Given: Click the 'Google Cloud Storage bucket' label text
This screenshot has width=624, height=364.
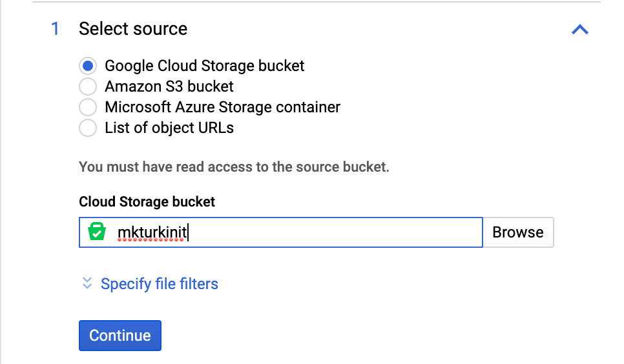Looking at the screenshot, I should point(204,66).
